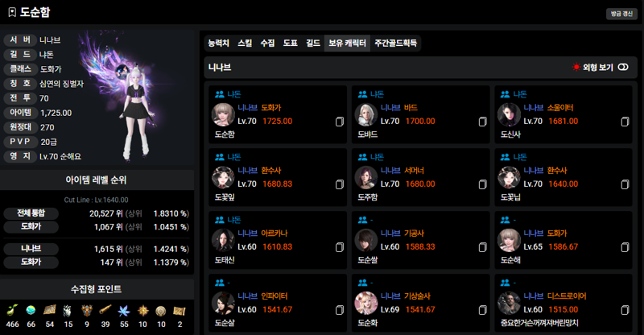Switch to the 능력치 tab
The height and width of the screenshot is (335, 644).
tap(218, 43)
